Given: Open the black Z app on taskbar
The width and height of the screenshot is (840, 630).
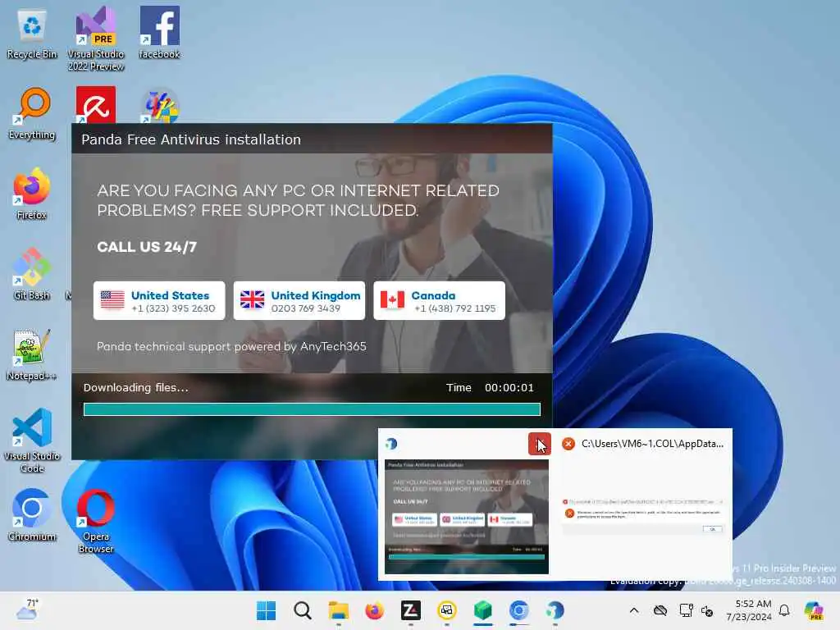Looking at the screenshot, I should [410, 610].
